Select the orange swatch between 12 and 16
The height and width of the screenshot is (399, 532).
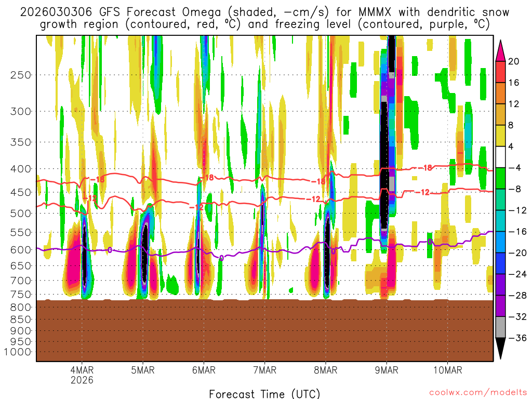coord(501,93)
